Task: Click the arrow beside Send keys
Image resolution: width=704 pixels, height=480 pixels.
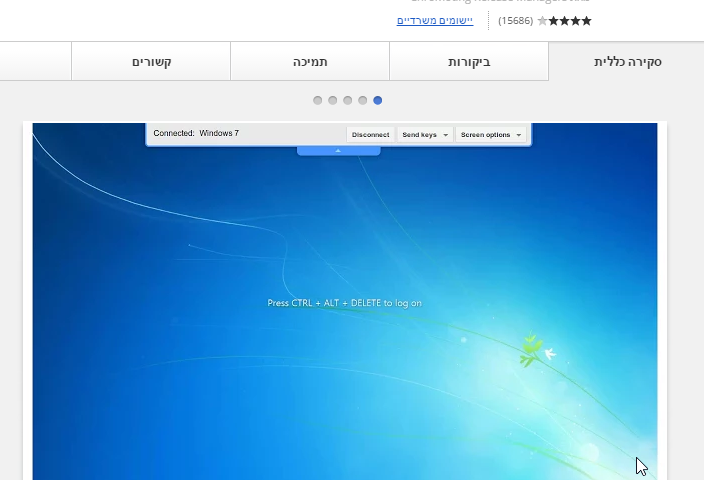Action: click(445, 135)
